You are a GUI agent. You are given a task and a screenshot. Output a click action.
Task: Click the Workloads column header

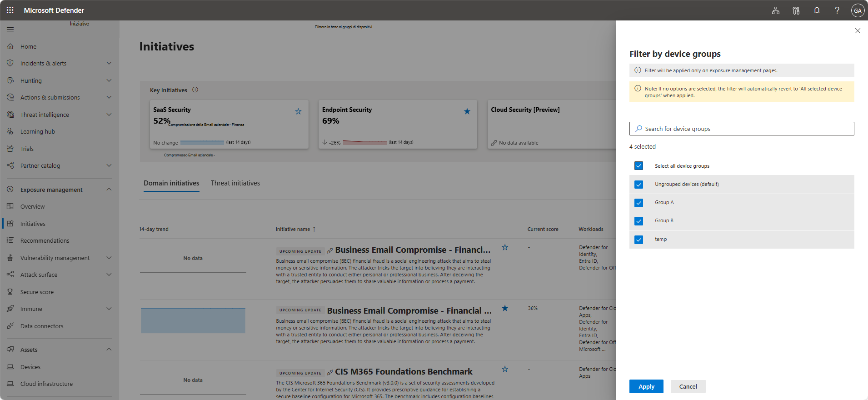[591, 229]
